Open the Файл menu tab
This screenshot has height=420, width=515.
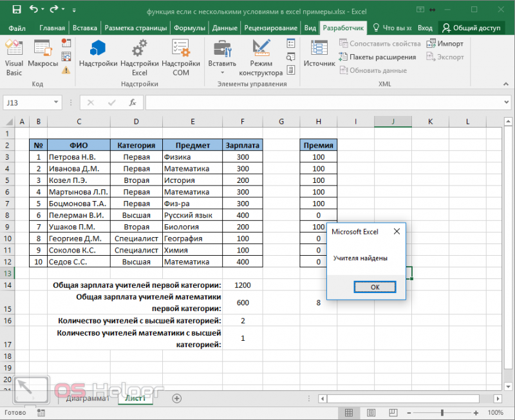pyautogui.click(x=17, y=28)
